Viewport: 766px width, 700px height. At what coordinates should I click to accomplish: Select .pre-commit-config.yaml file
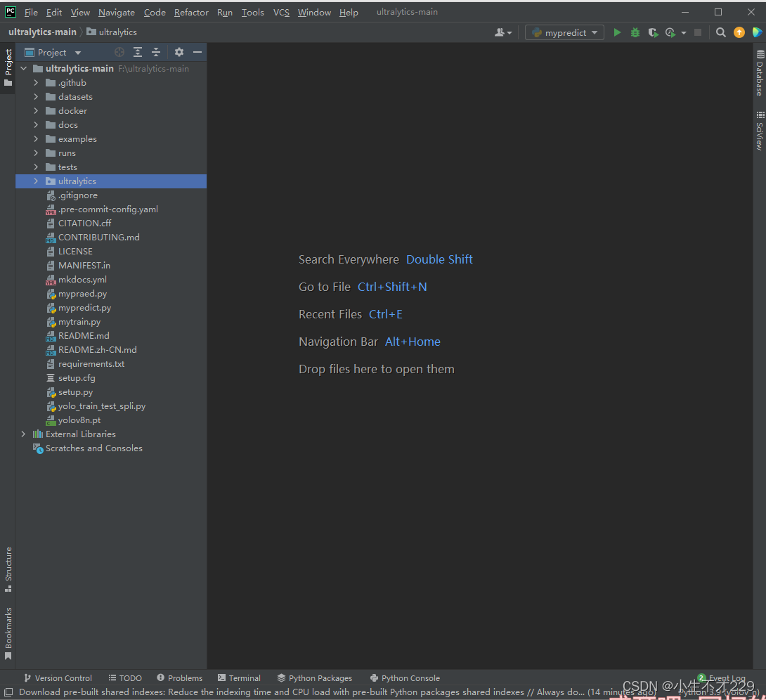[x=108, y=209]
